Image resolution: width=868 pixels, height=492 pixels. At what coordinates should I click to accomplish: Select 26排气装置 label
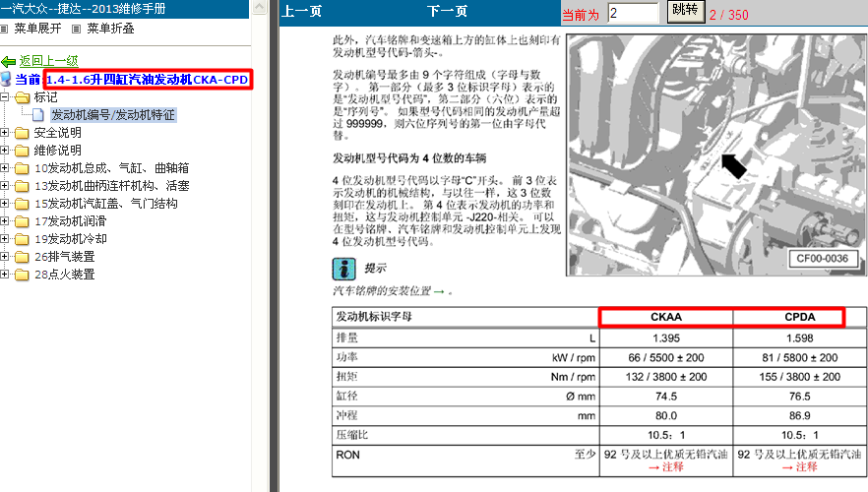(65, 257)
